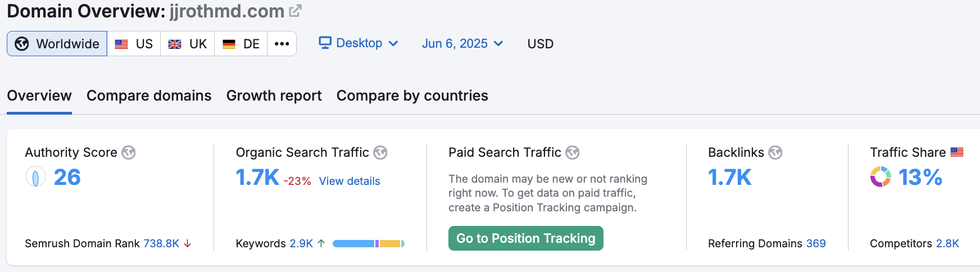Click globe icon beside Authority Score
This screenshot has height=272, width=980.
click(x=129, y=152)
